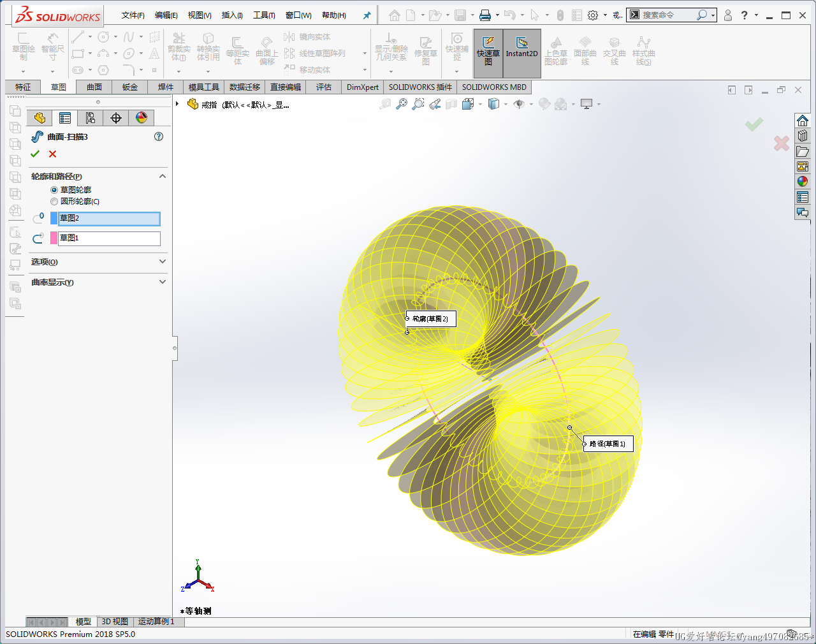Viewport: 816px width, 644px height.
Task: Open Design Library in task pane
Action: click(803, 136)
